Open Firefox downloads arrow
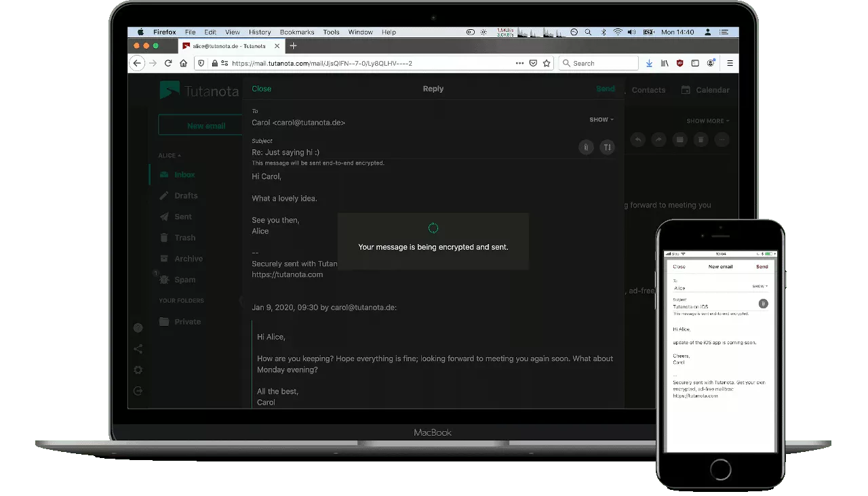This screenshot has height=496, width=868. [649, 63]
